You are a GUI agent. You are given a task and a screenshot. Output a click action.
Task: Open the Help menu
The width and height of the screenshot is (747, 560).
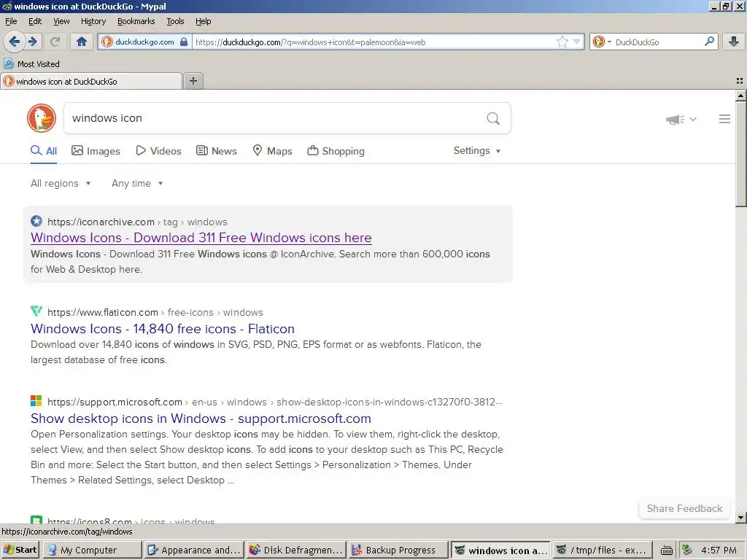[x=203, y=21]
